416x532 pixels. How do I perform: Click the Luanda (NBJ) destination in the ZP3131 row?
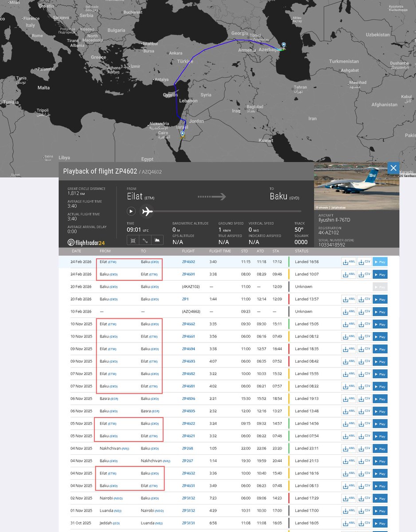(x=151, y=523)
